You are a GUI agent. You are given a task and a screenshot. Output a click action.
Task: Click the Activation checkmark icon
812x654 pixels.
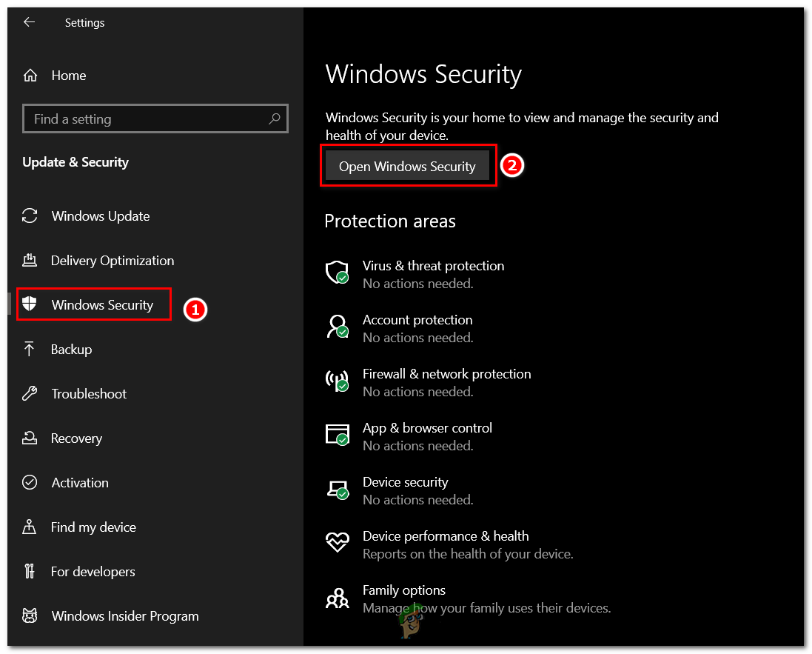pyautogui.click(x=30, y=482)
